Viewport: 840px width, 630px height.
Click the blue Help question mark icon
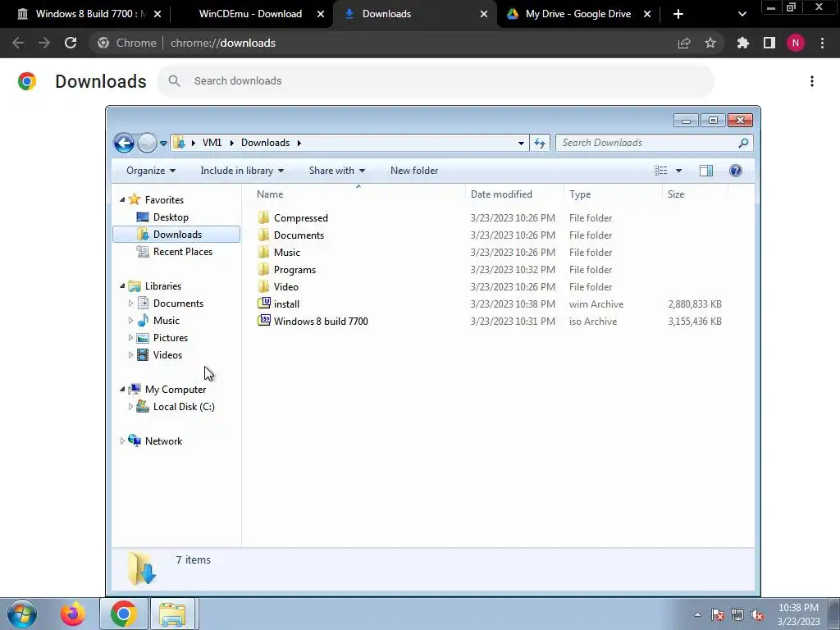(736, 171)
